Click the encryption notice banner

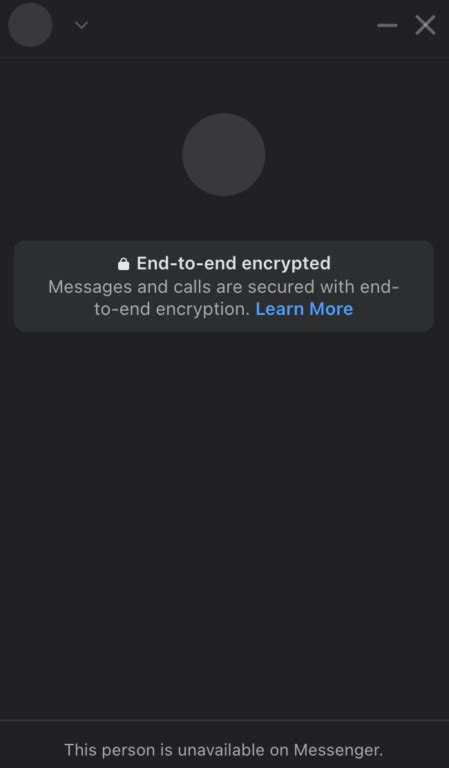(x=224, y=286)
